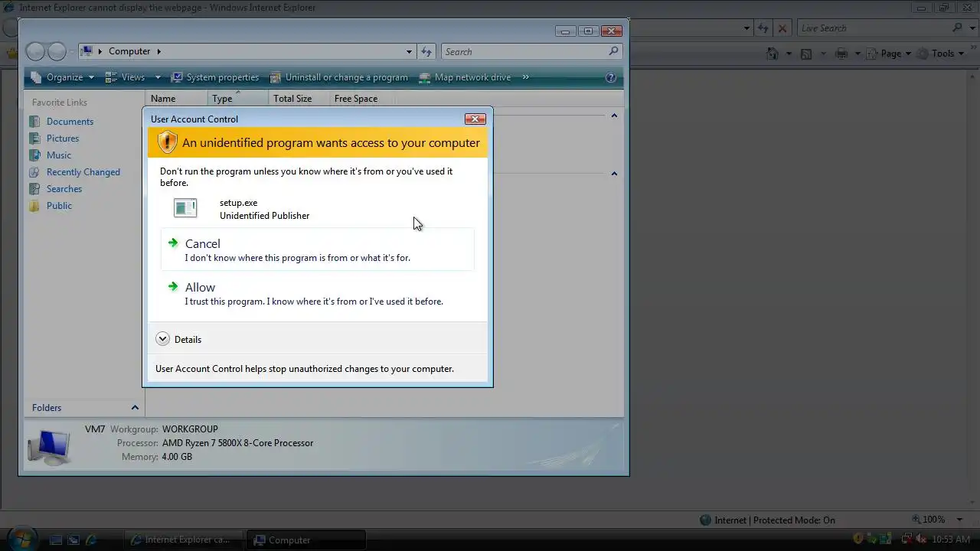The width and height of the screenshot is (980, 551).
Task: Click the Forward button in Computer window
Action: pyautogui.click(x=57, y=51)
